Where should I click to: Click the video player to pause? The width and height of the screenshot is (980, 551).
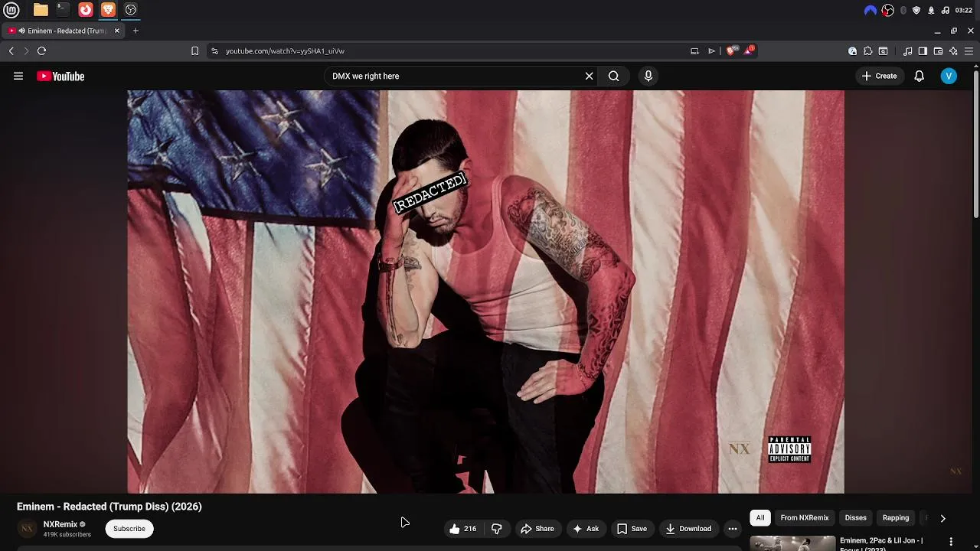[485, 292]
